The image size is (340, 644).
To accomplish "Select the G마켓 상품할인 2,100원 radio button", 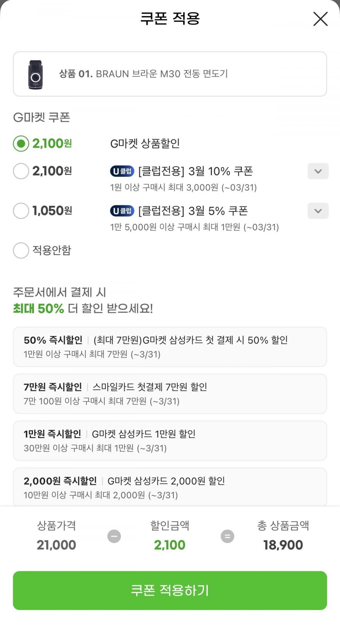I will [21, 144].
